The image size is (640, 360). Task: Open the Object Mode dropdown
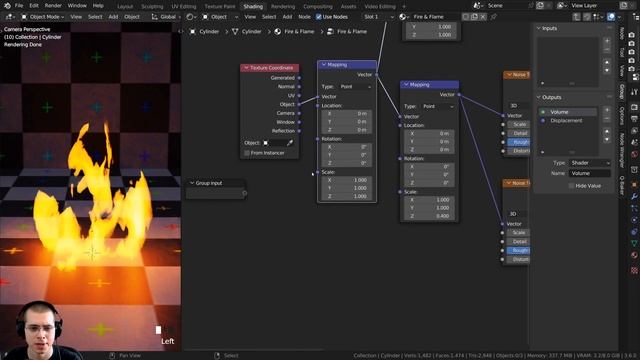42,17
